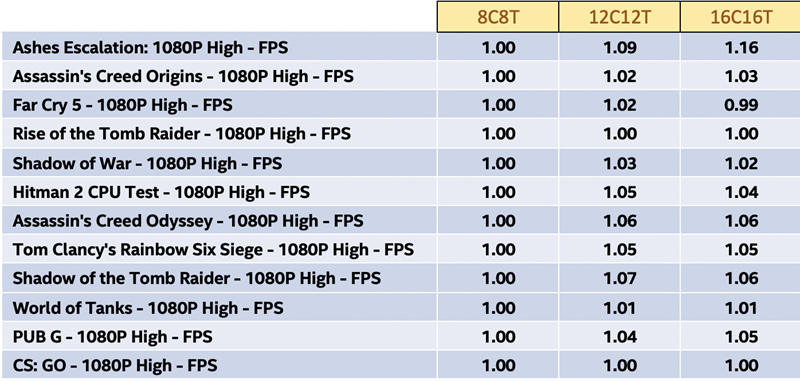Image resolution: width=800 pixels, height=381 pixels.
Task: Click PUB G 12C12T value 1.04
Action: click(620, 337)
